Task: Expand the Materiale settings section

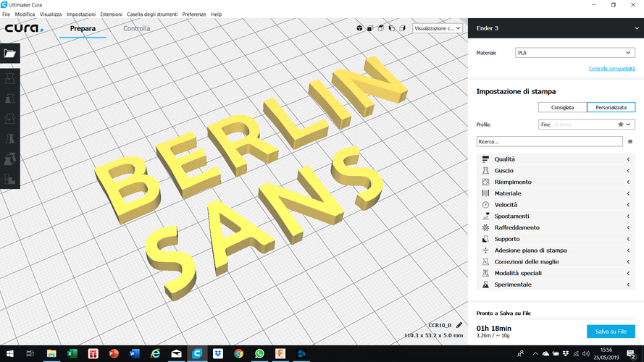Action: click(x=556, y=193)
